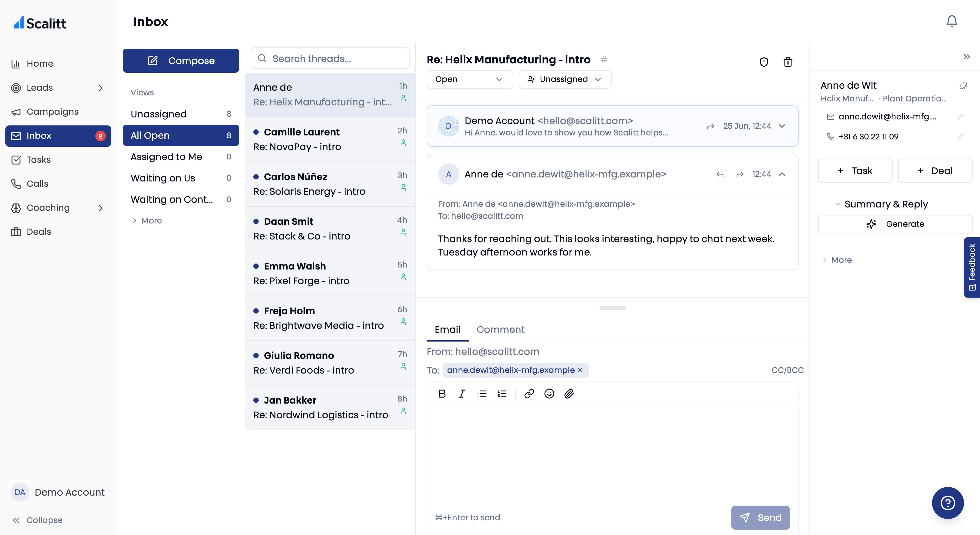Open Calls in sidebar
Image resolution: width=980 pixels, height=535 pixels.
(x=58, y=183)
